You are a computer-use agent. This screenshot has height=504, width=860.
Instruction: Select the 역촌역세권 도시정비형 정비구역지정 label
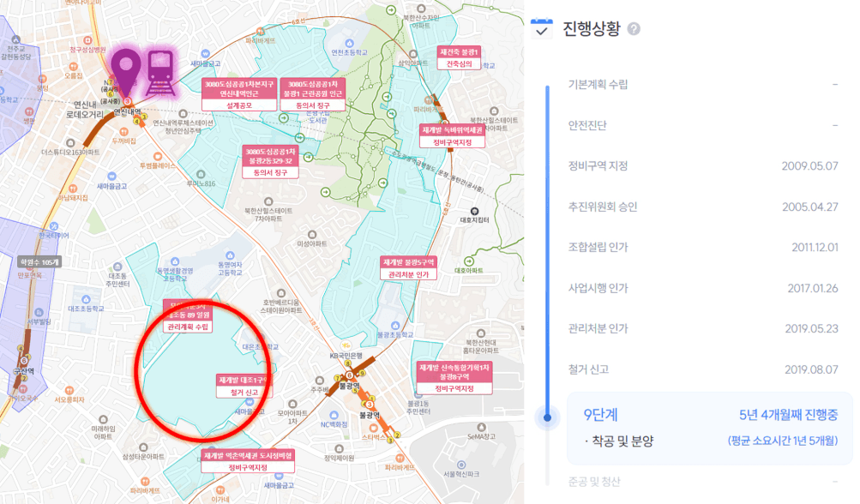(248, 461)
